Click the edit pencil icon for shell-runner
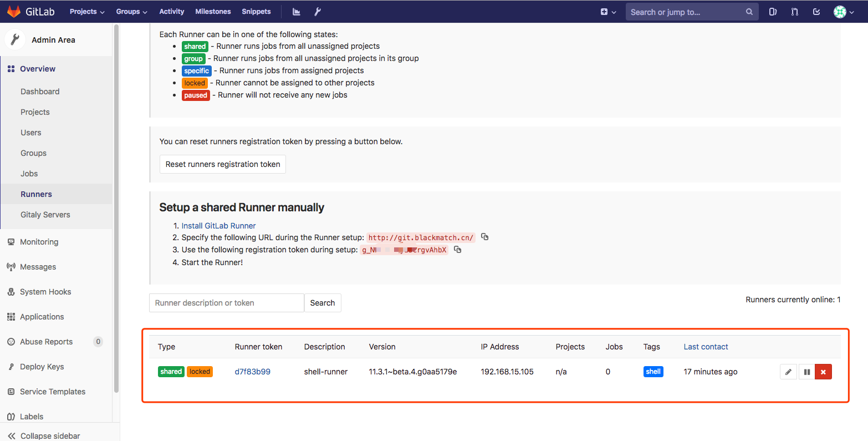The image size is (868, 441). pyautogui.click(x=788, y=372)
